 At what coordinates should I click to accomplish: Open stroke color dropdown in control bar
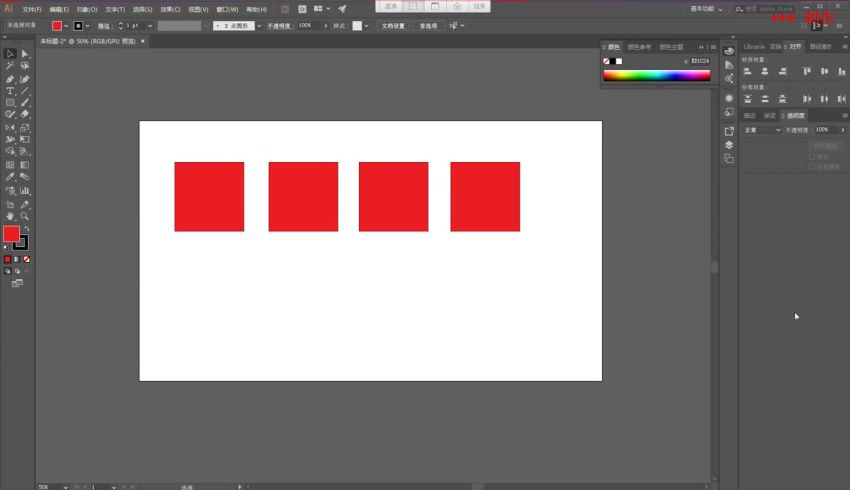87,26
